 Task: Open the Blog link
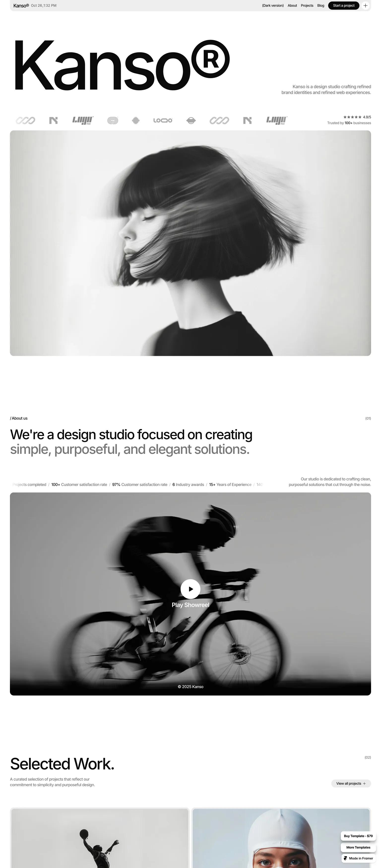[x=321, y=6]
